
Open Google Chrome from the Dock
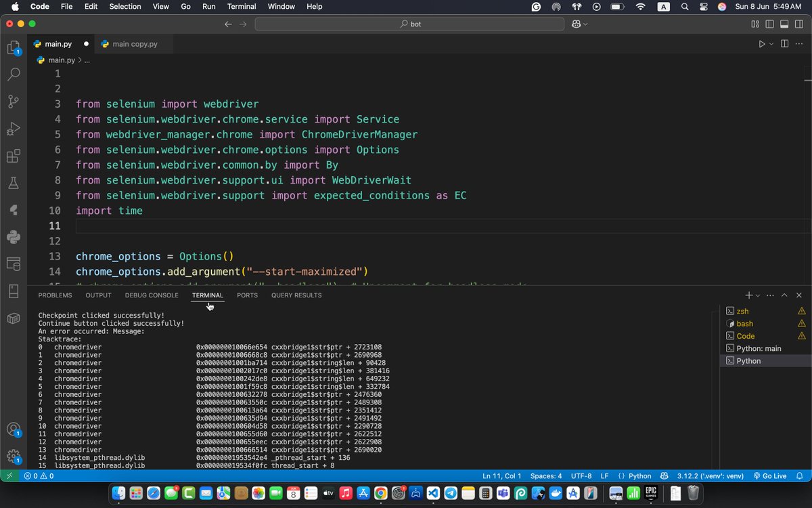tap(380, 494)
